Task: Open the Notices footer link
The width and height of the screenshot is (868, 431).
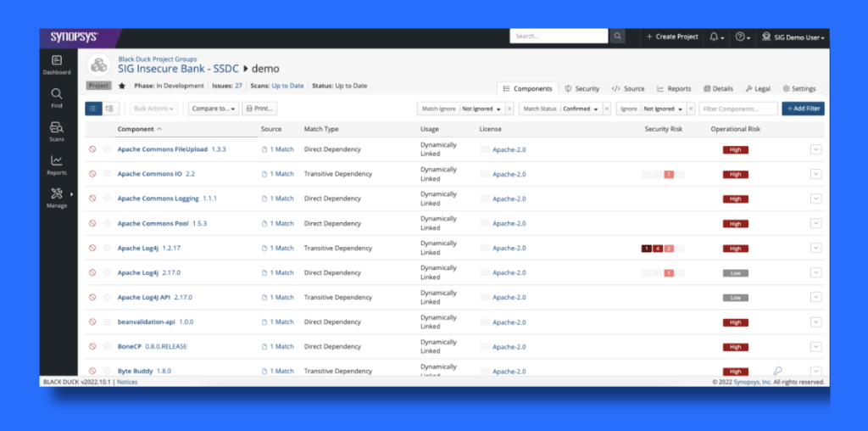Action: coord(127,382)
